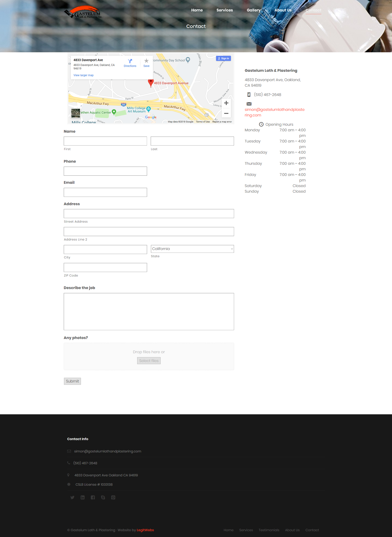Click the envelope icon in sidebar
The height and width of the screenshot is (537, 392).
pos(249,104)
